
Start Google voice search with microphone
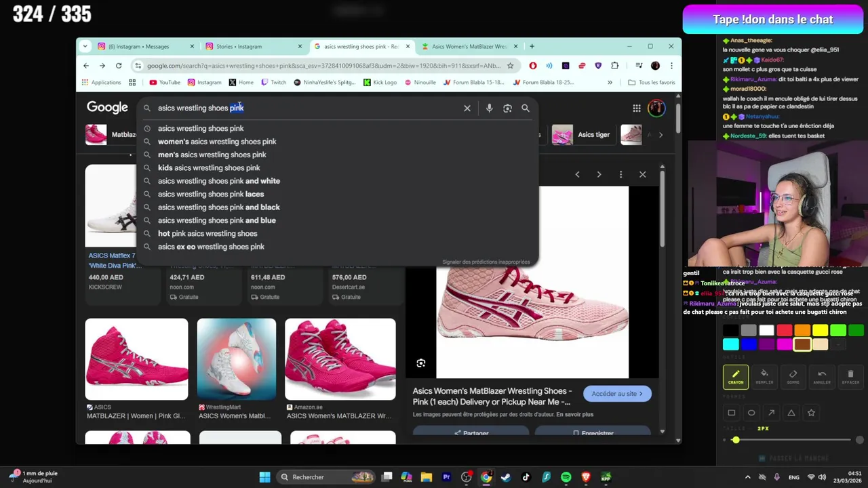(x=489, y=108)
